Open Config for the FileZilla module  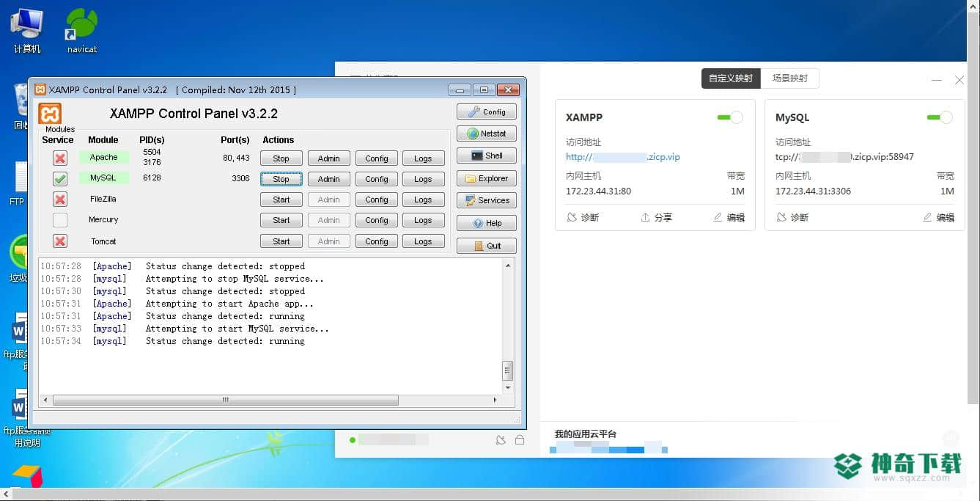pyautogui.click(x=377, y=200)
